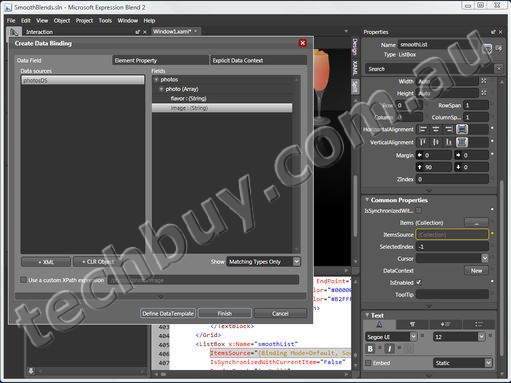Open the File menu
The image size is (511, 383).
click(11, 21)
